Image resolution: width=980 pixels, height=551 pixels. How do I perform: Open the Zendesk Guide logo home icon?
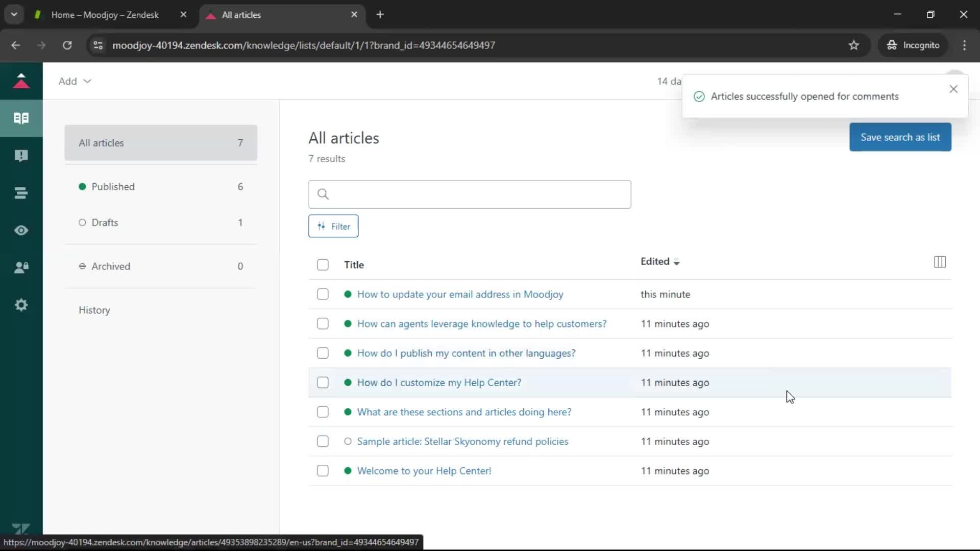(21, 81)
